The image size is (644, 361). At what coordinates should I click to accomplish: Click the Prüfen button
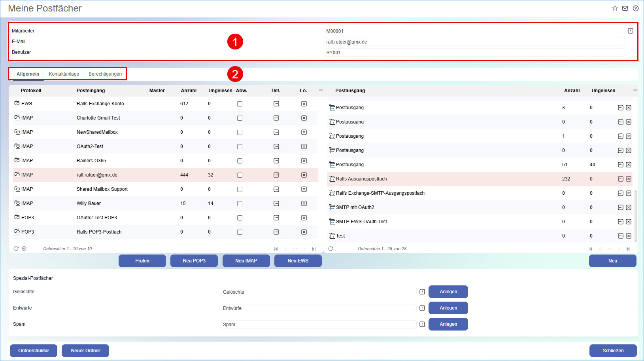142,261
